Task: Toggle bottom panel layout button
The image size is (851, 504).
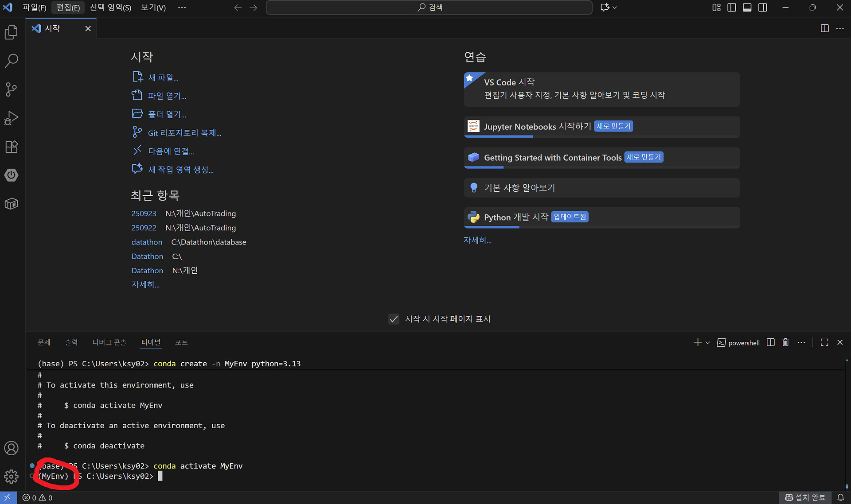Action: click(747, 8)
